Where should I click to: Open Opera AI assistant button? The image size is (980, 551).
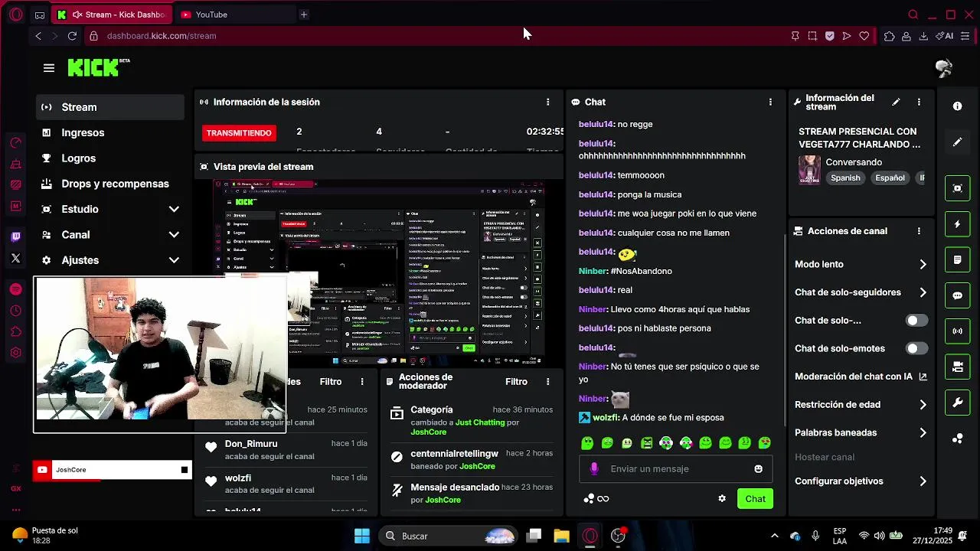point(945,36)
